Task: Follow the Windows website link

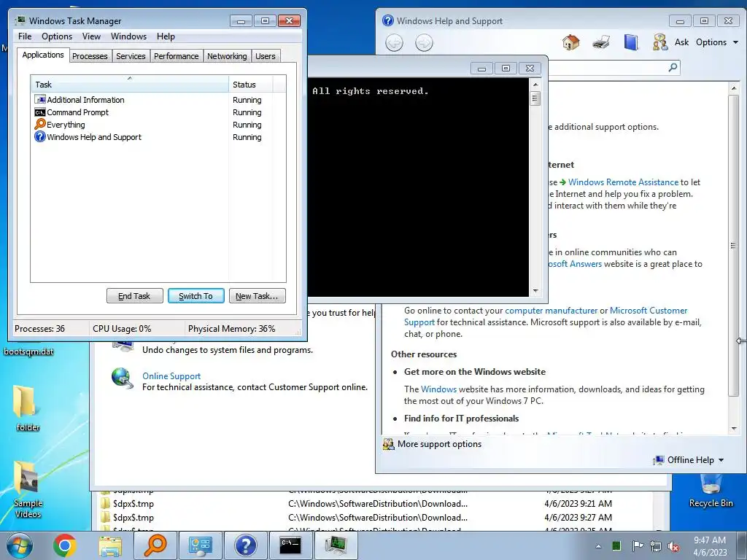Action: (438, 389)
